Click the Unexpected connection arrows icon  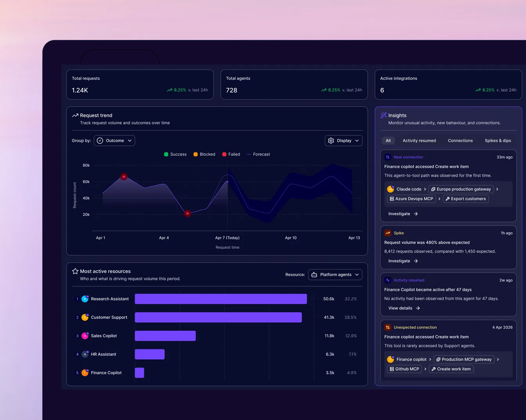click(388, 327)
